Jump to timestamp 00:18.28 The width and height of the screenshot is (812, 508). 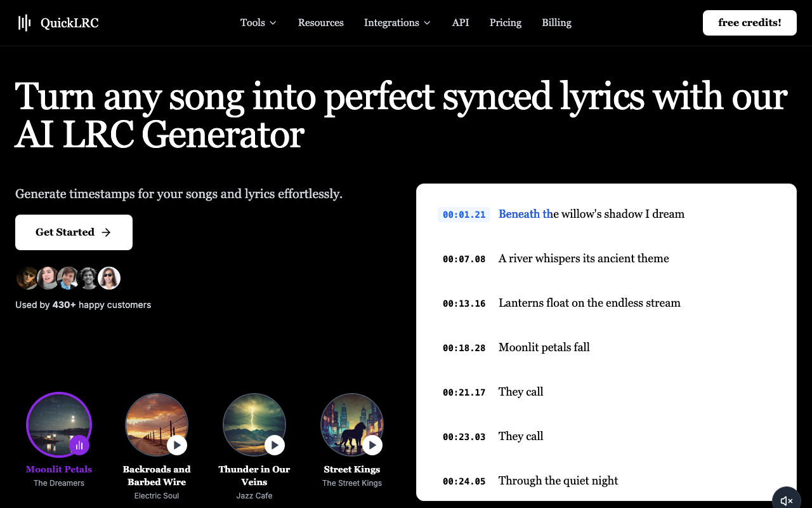pyautogui.click(x=464, y=348)
